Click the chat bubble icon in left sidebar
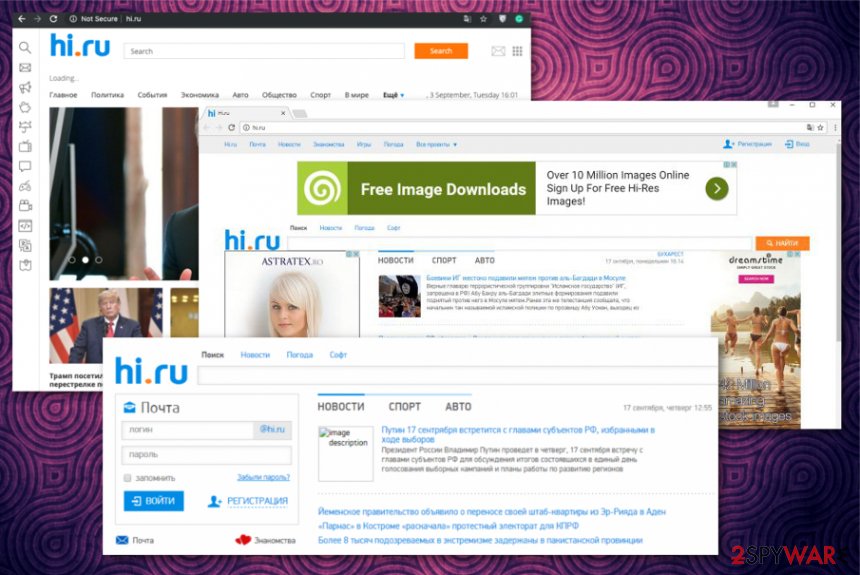The image size is (860, 575). [x=25, y=166]
